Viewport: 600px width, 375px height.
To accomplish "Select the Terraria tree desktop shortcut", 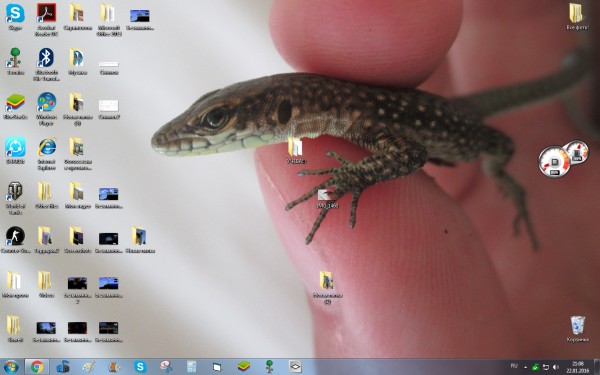I will 15,60.
